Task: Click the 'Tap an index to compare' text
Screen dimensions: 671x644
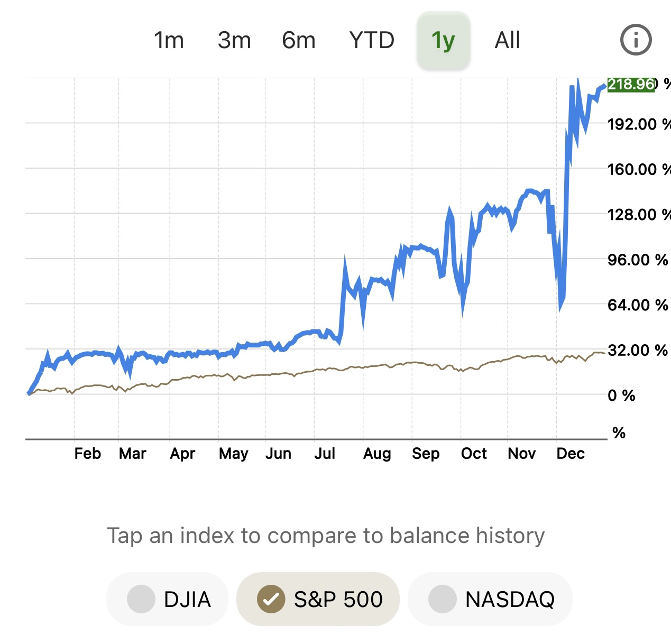Action: pyautogui.click(x=326, y=536)
